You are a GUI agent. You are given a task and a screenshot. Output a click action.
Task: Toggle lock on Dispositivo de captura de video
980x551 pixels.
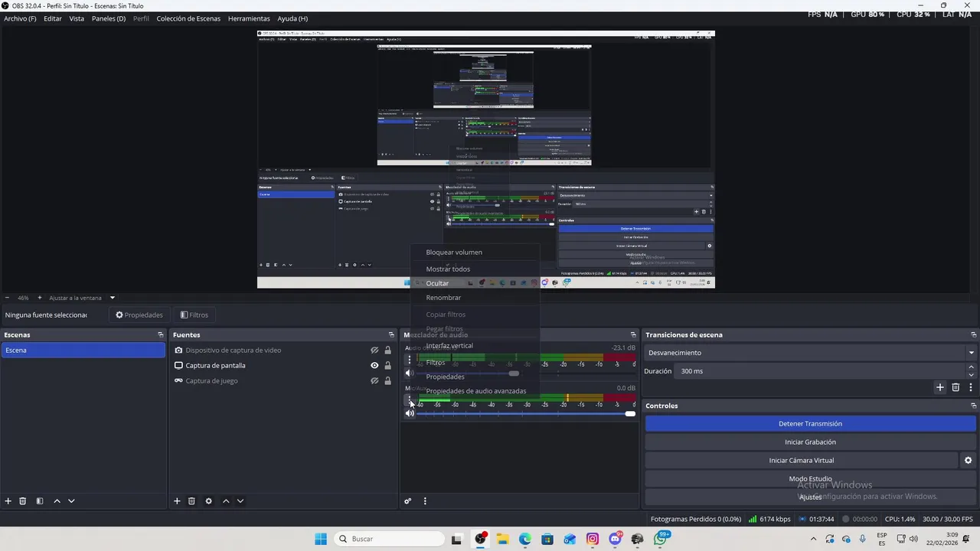coord(387,350)
